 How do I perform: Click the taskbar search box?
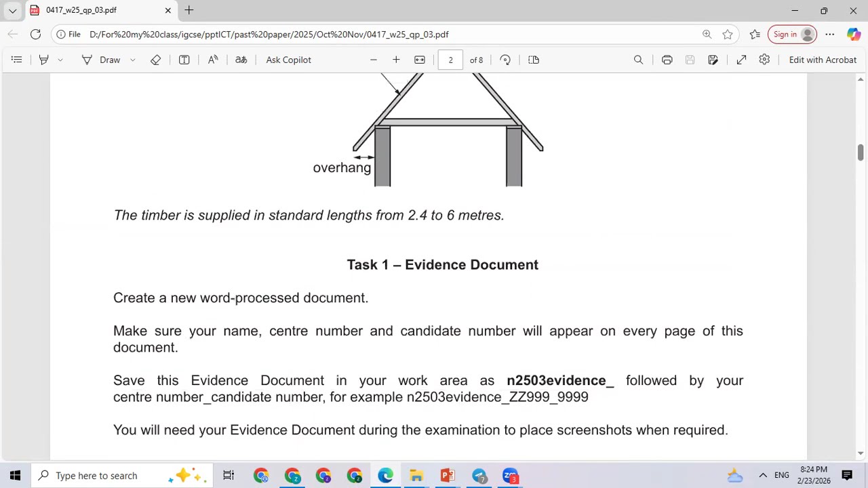(x=122, y=475)
